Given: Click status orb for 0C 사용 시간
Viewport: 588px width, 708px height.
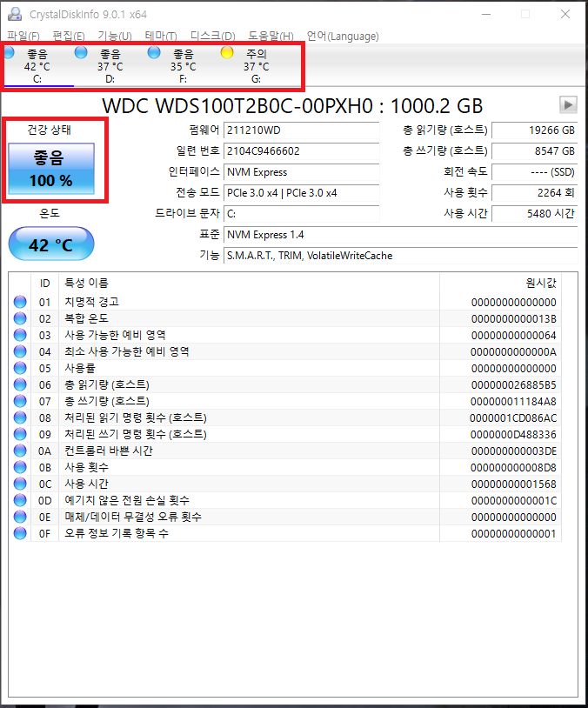Looking at the screenshot, I should (20, 484).
